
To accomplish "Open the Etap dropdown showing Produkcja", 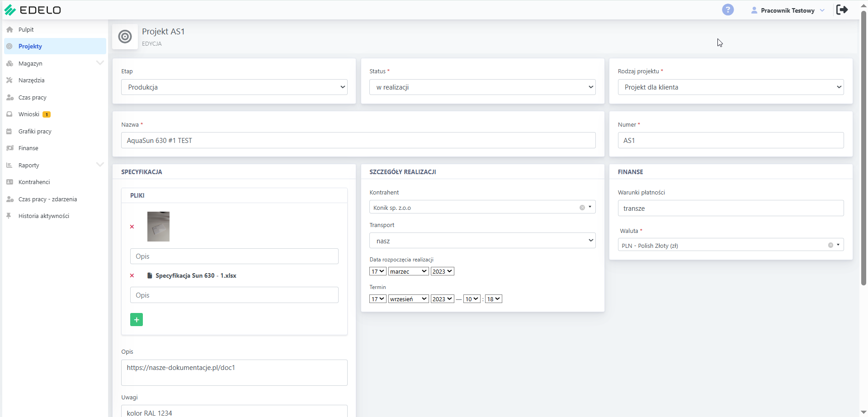I will click(234, 87).
